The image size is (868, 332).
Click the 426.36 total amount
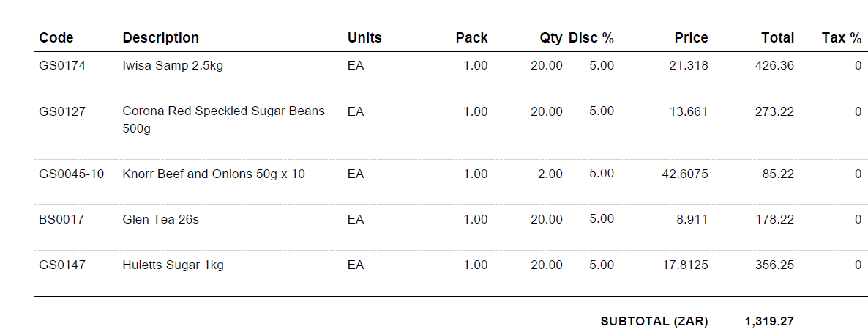pos(774,66)
